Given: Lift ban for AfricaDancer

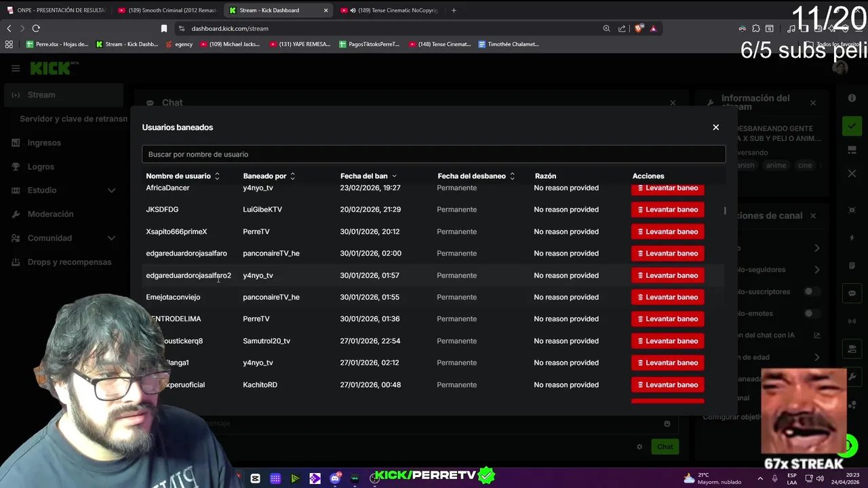Looking at the screenshot, I should tap(667, 188).
